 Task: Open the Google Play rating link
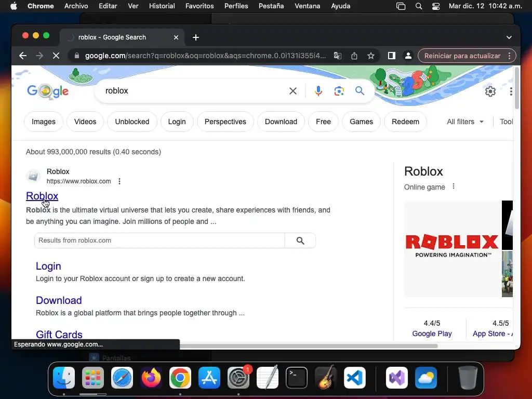[432, 334]
